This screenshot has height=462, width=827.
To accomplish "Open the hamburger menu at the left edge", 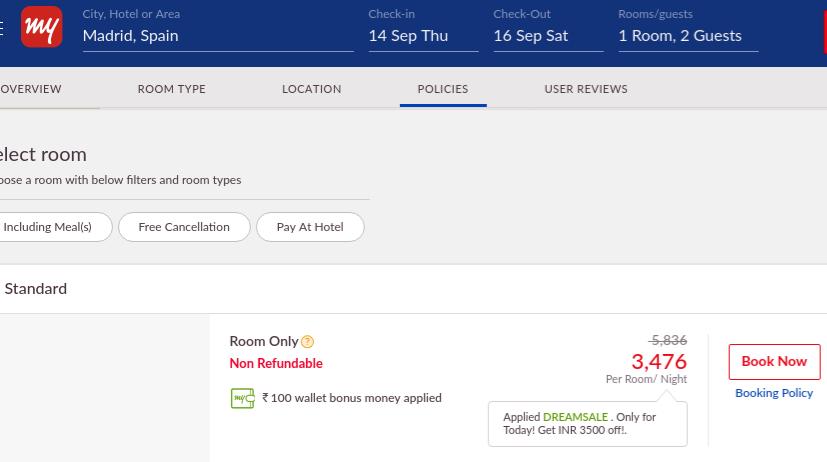I will point(2,28).
